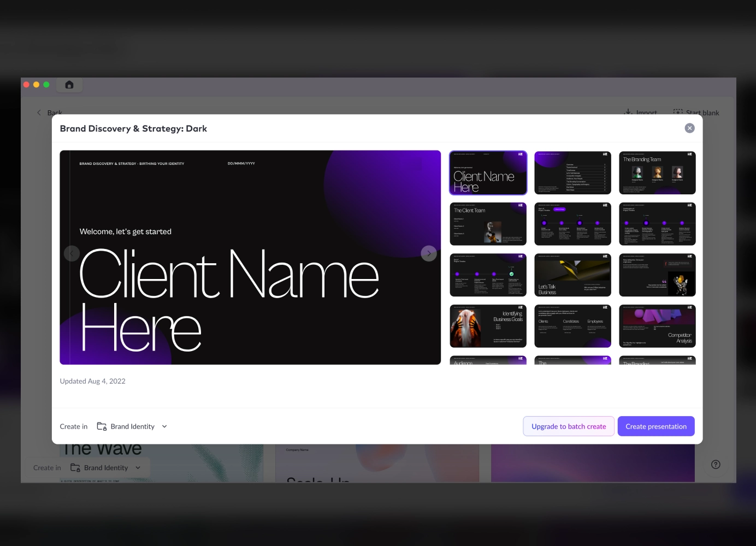This screenshot has width=756, height=546.
Task: Click the Start blank label in background window
Action: [702, 112]
